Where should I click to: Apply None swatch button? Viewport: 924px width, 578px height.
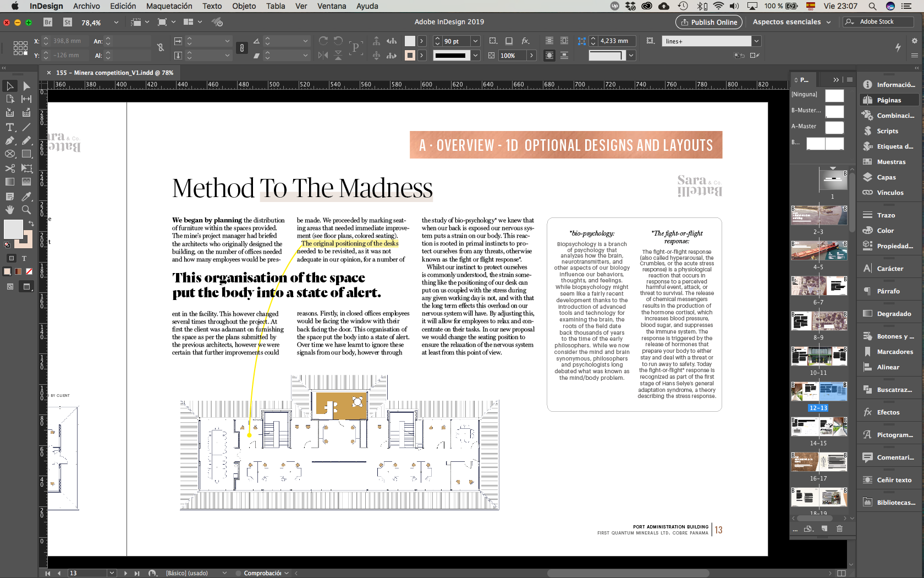click(x=29, y=271)
